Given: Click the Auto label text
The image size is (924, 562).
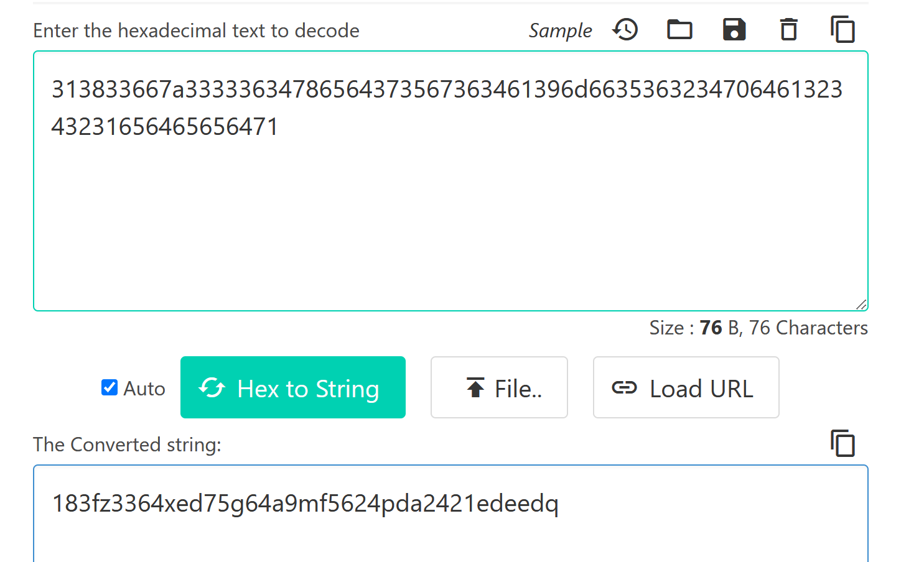Looking at the screenshot, I should (144, 389).
